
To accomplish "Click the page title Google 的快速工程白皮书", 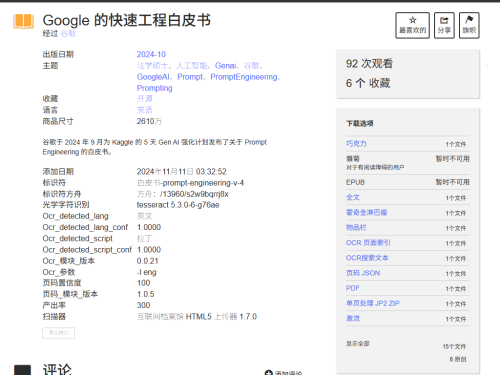I will [127, 20].
